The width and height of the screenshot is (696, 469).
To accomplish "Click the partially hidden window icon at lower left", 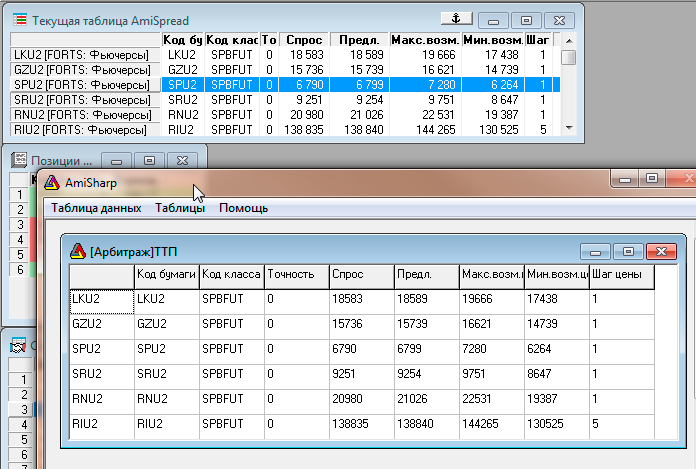I will 19,345.
